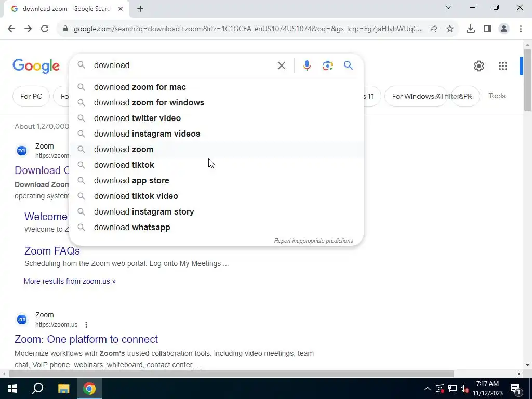Open the tab search dropdown arrow
This screenshot has width=532, height=399.
click(x=448, y=7)
